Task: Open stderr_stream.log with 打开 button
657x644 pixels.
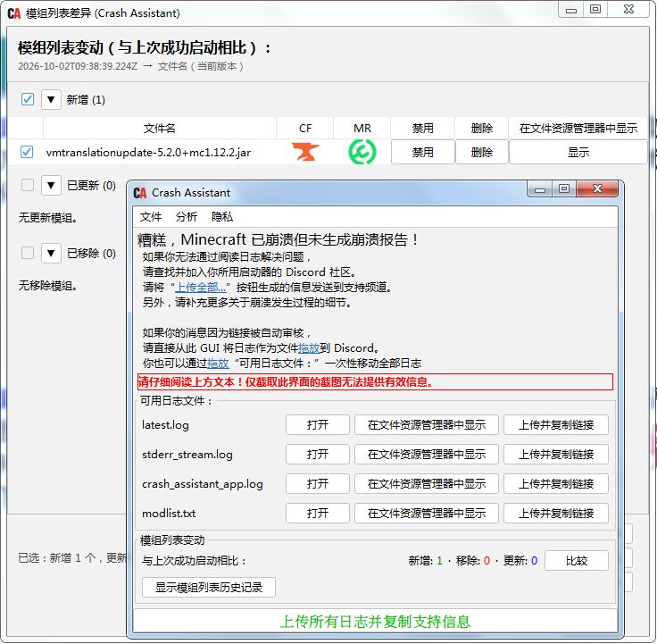Action: click(318, 455)
